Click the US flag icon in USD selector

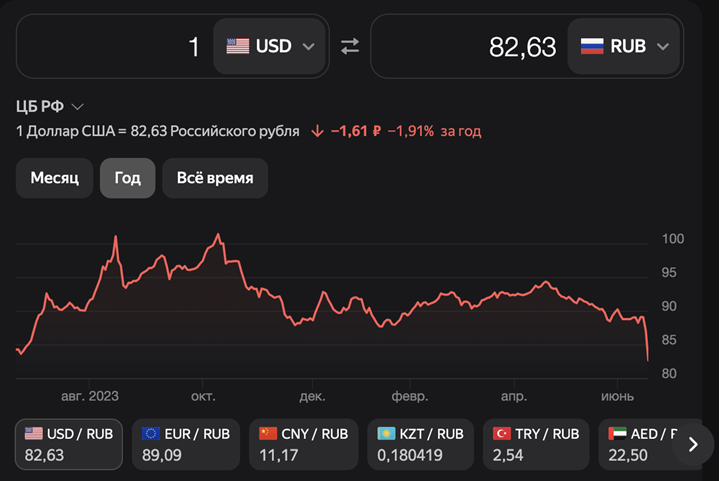point(237,46)
